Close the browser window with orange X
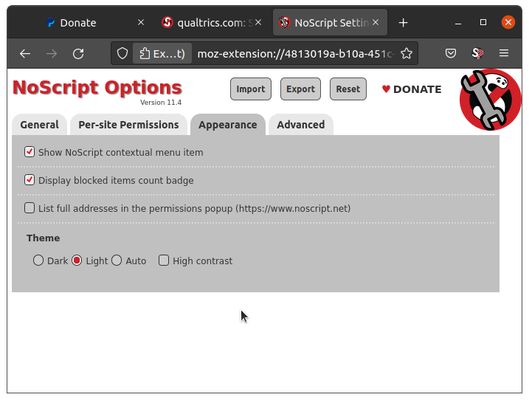The height and width of the screenshot is (400, 529). [x=508, y=23]
